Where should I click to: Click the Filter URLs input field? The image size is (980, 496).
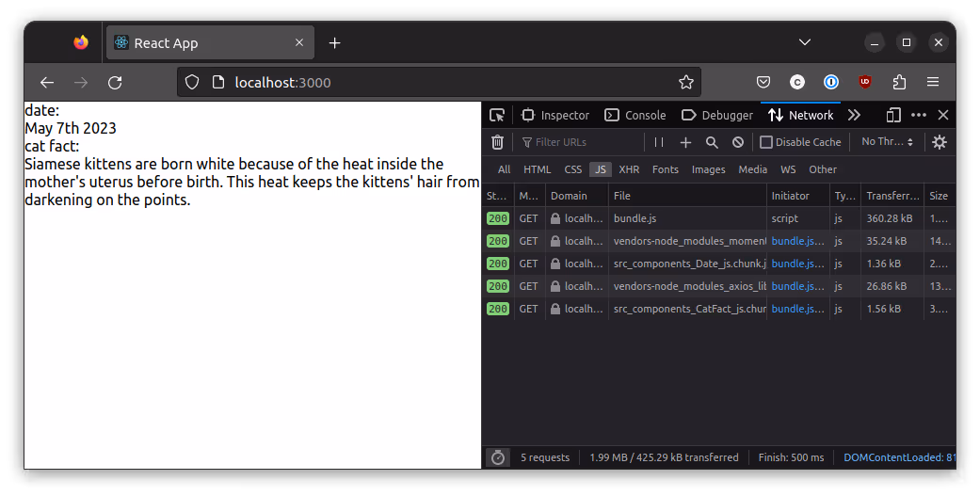pyautogui.click(x=581, y=142)
